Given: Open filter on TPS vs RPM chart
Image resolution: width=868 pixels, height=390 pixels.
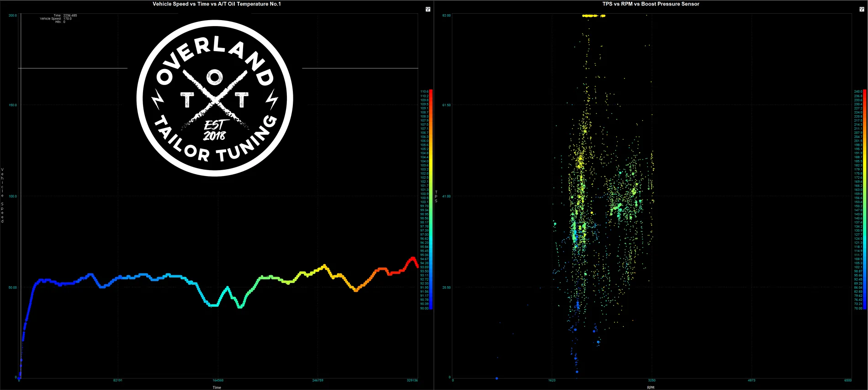Looking at the screenshot, I should point(862,9).
